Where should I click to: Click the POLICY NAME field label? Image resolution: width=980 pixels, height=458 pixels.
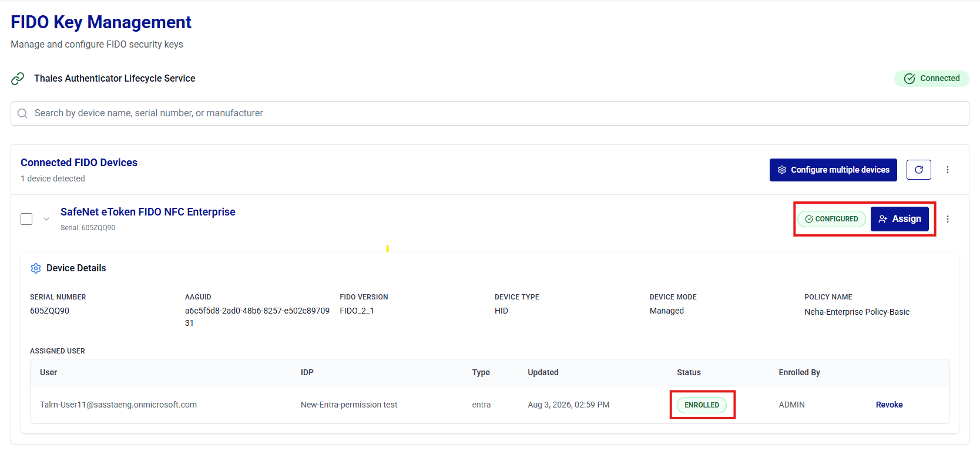point(828,297)
